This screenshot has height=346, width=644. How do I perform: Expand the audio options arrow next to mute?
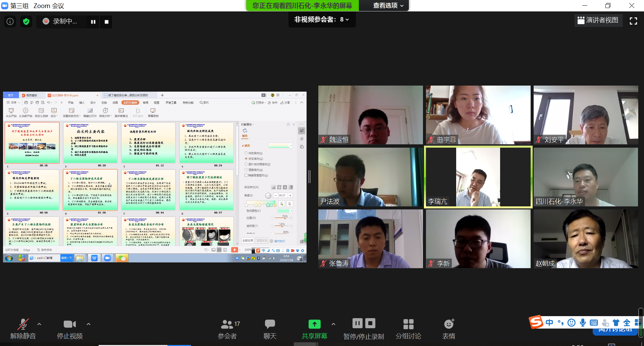[39, 324]
